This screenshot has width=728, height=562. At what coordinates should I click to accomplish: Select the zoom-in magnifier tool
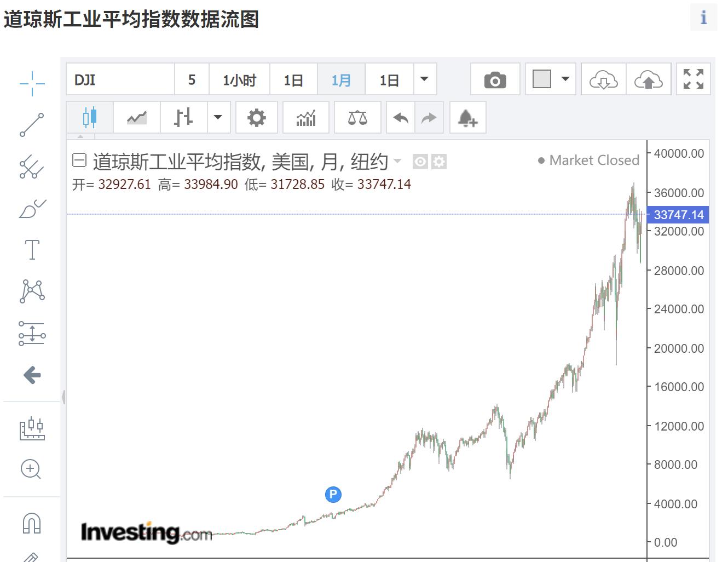[32, 470]
